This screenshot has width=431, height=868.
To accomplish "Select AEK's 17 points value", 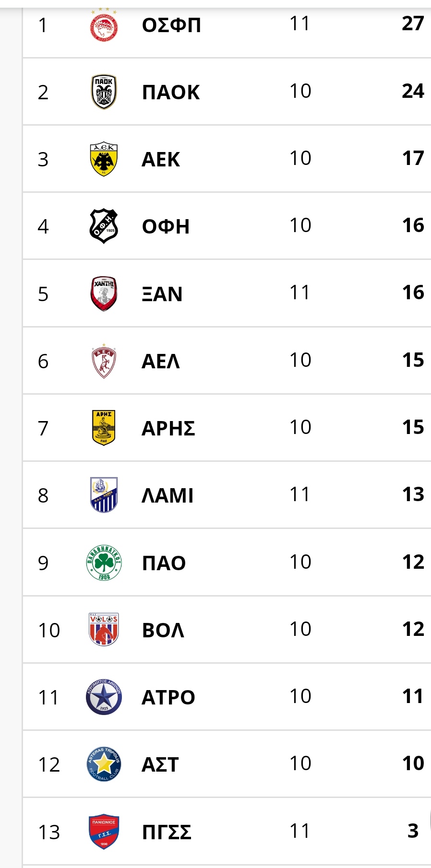I will click(413, 158).
